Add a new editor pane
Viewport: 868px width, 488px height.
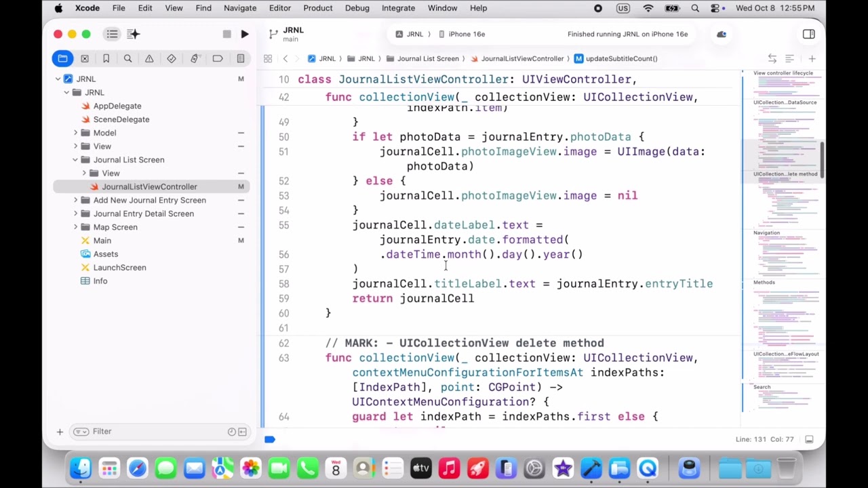coord(812,58)
